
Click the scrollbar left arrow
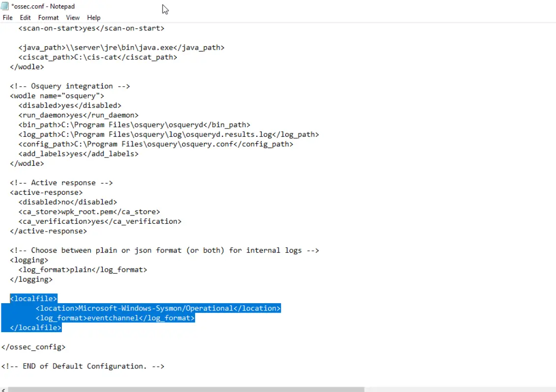click(3, 390)
